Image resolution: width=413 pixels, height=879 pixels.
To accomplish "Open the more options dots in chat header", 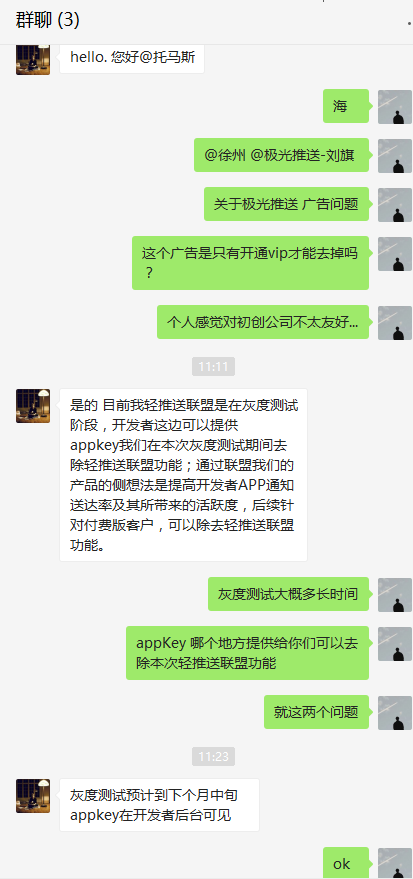I will (x=410, y=24).
